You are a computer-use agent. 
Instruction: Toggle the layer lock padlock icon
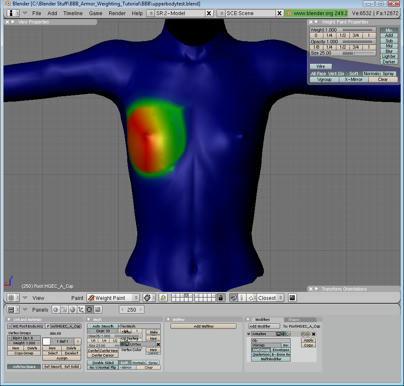(x=220, y=298)
